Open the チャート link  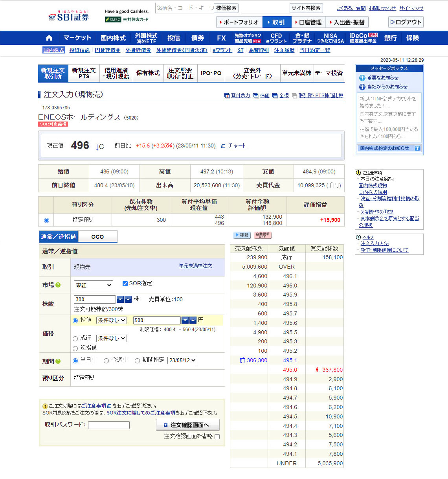click(x=237, y=146)
